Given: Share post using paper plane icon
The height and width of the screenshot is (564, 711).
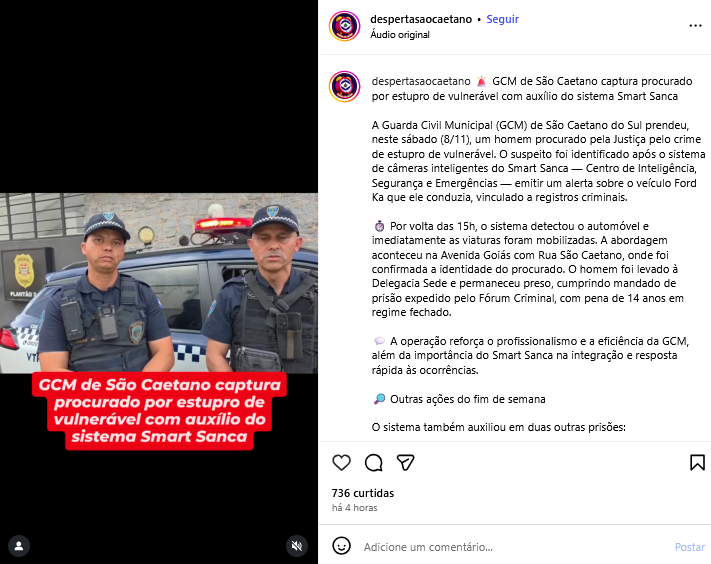Looking at the screenshot, I should 405,462.
